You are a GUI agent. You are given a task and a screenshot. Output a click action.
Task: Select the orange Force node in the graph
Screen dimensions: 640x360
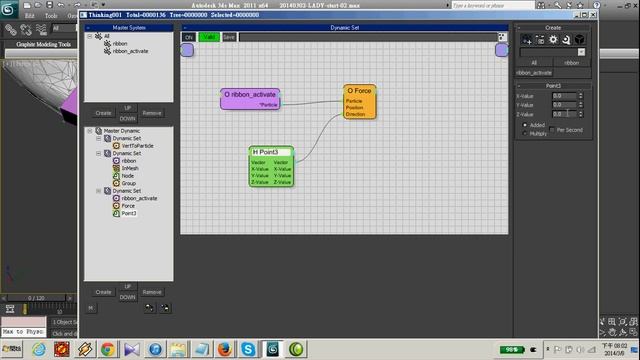pyautogui.click(x=360, y=102)
